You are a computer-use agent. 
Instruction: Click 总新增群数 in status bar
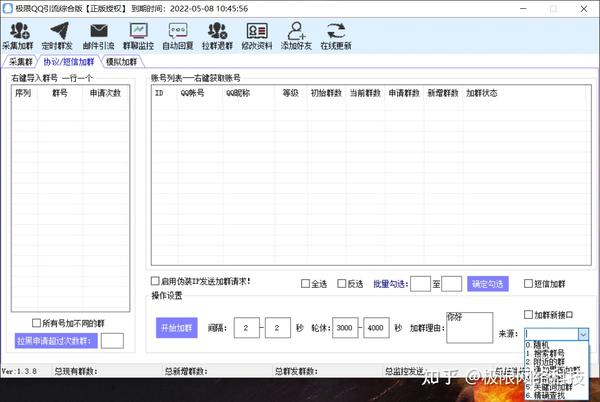(186, 371)
